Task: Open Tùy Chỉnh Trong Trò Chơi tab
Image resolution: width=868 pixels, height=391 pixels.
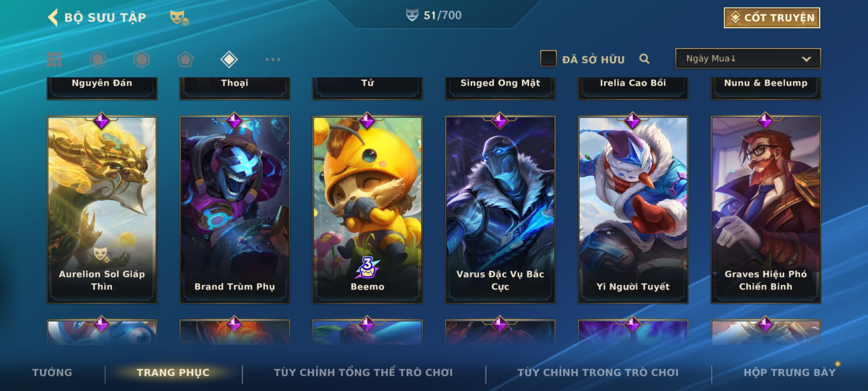Action: pyautogui.click(x=598, y=373)
